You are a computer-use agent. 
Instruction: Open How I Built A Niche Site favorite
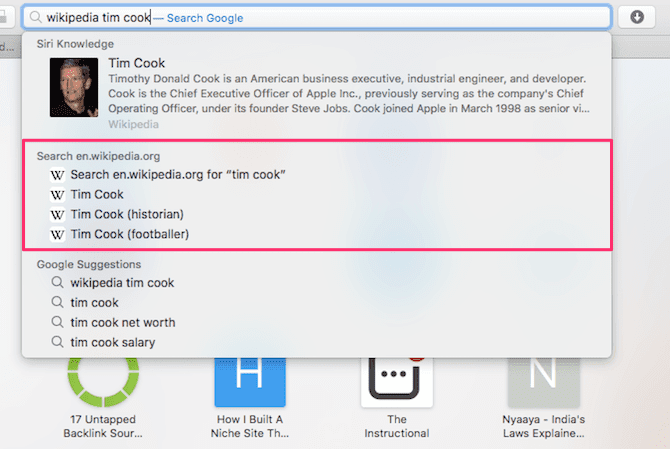point(250,397)
